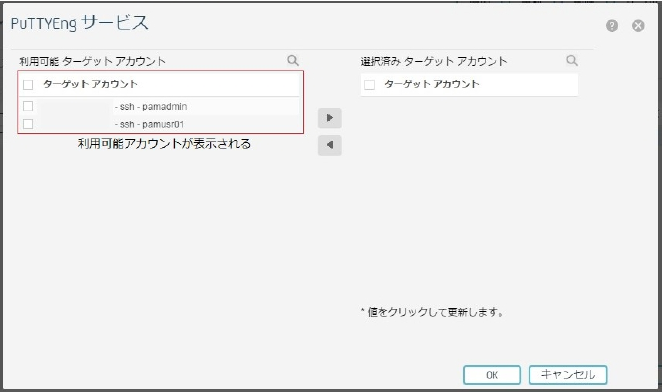The width and height of the screenshot is (662, 392).
Task: Search the 利用可能 ターゲット アカウント list
Action: pyautogui.click(x=293, y=60)
